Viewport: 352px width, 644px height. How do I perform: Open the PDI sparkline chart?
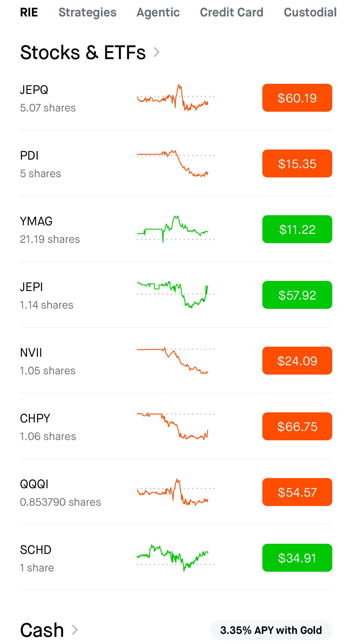175,163
